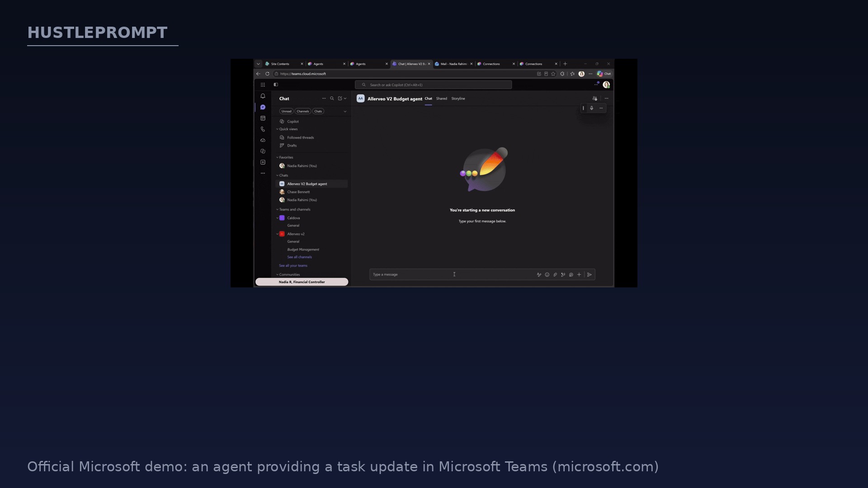Screen dimensions: 868x488
Task: Open the OneDrive cloud icon in rail
Action: [x=263, y=140]
